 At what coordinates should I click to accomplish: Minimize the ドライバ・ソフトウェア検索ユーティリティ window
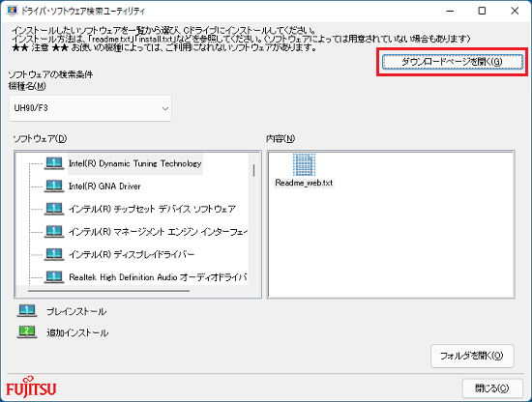point(450,11)
